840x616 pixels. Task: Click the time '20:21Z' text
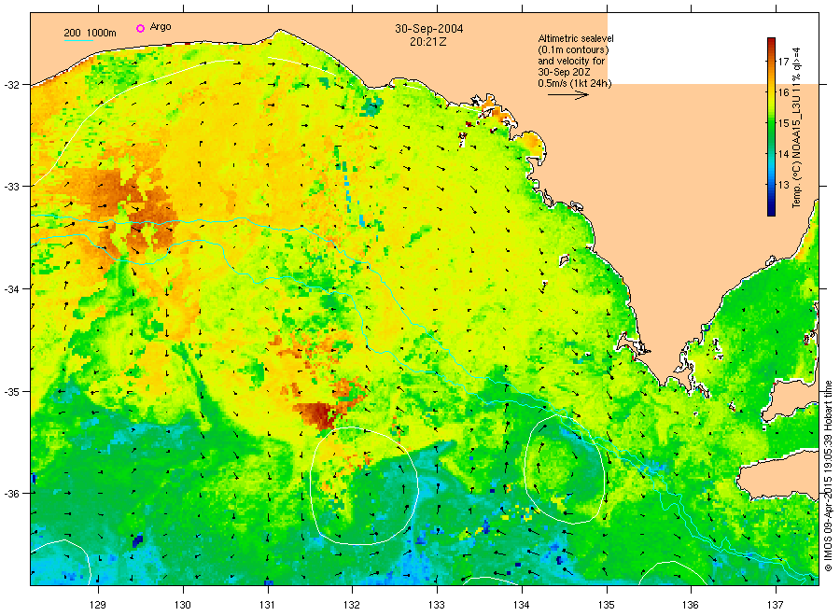click(x=428, y=42)
